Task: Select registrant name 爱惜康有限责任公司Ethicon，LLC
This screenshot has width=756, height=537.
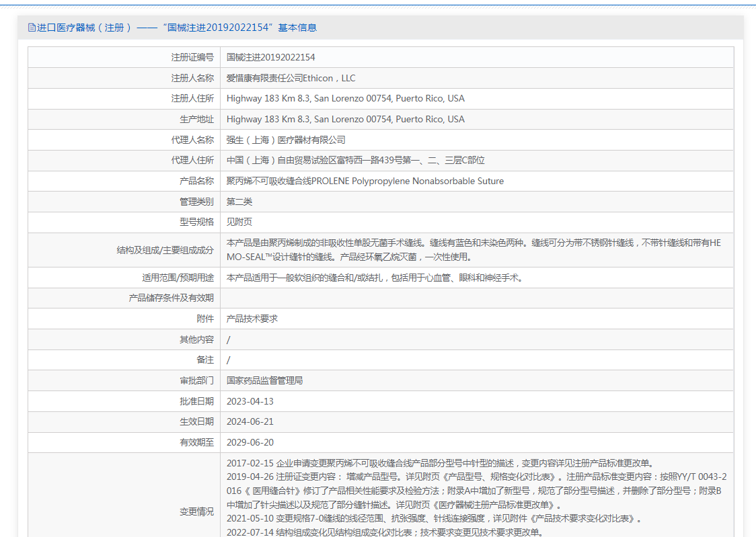Action: tap(291, 78)
